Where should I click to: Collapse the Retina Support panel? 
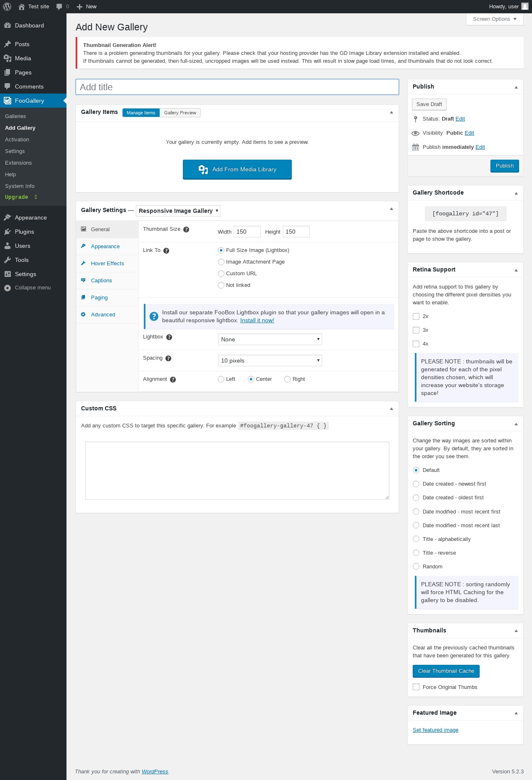pos(516,270)
